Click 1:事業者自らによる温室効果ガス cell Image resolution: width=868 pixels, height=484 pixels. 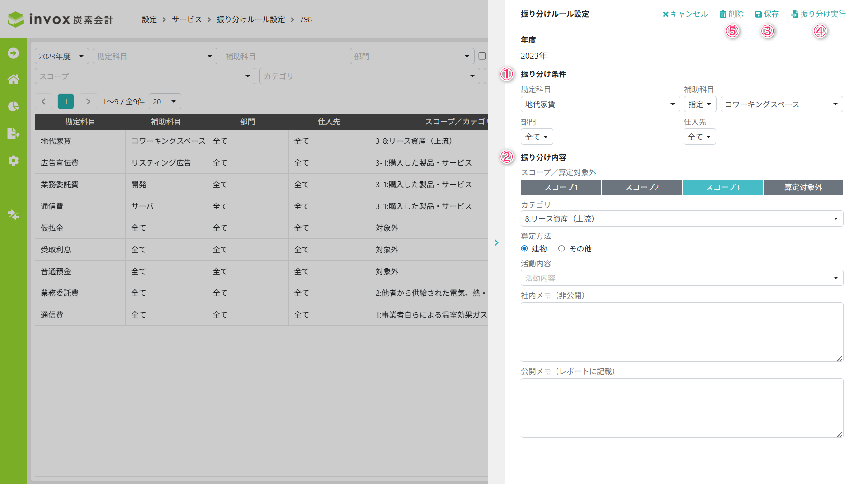429,315
